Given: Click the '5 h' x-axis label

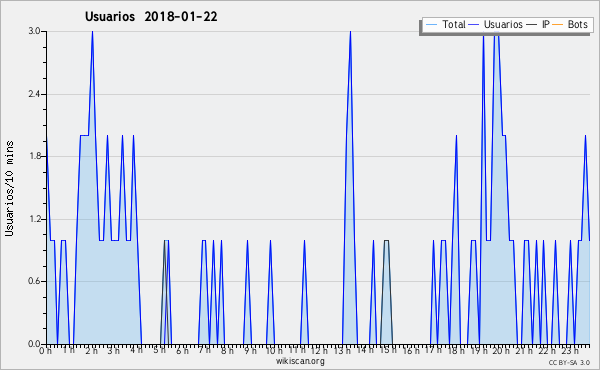Looking at the screenshot, I should 160,350.
